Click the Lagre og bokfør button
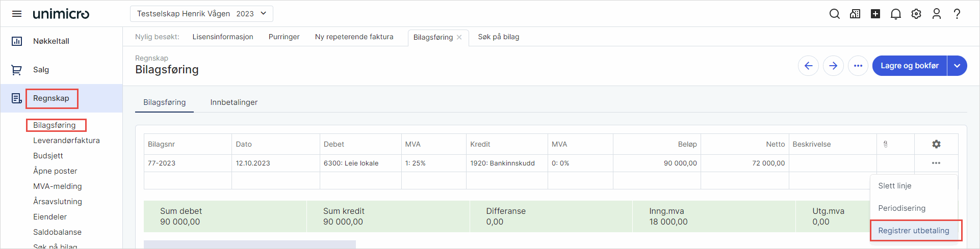 tap(909, 66)
